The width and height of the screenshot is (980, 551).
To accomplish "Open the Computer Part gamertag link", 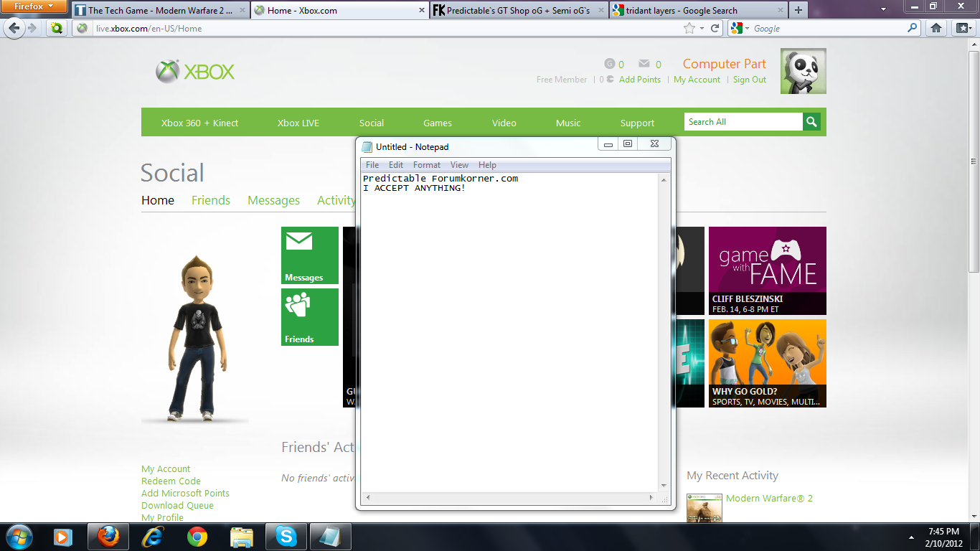I will pos(725,64).
